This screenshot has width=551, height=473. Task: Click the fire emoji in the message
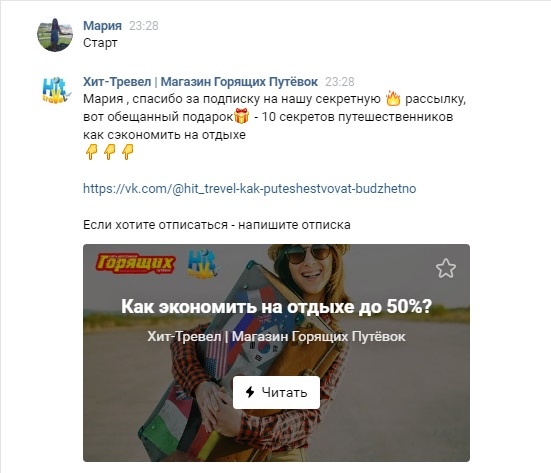point(393,99)
